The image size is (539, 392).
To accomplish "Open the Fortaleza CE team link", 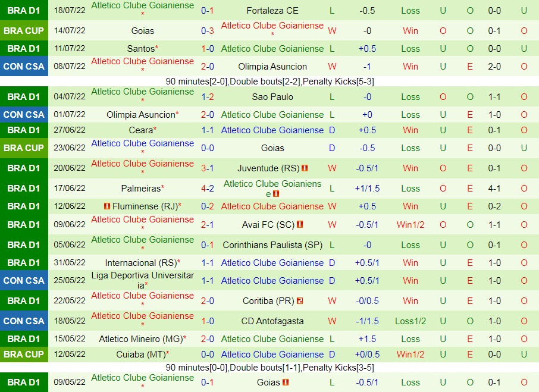I will coord(272,10).
